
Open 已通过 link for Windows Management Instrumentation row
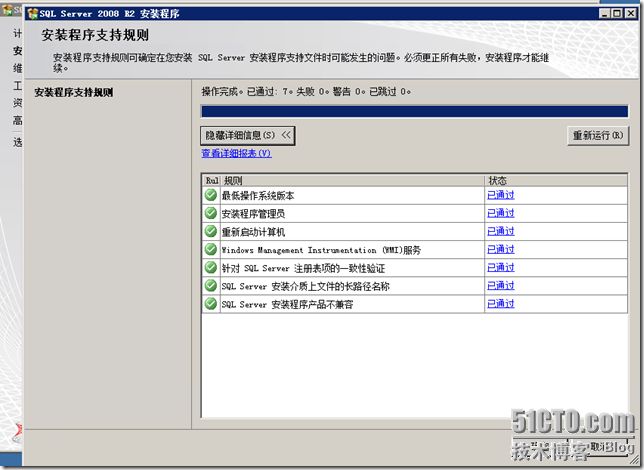click(x=500, y=249)
